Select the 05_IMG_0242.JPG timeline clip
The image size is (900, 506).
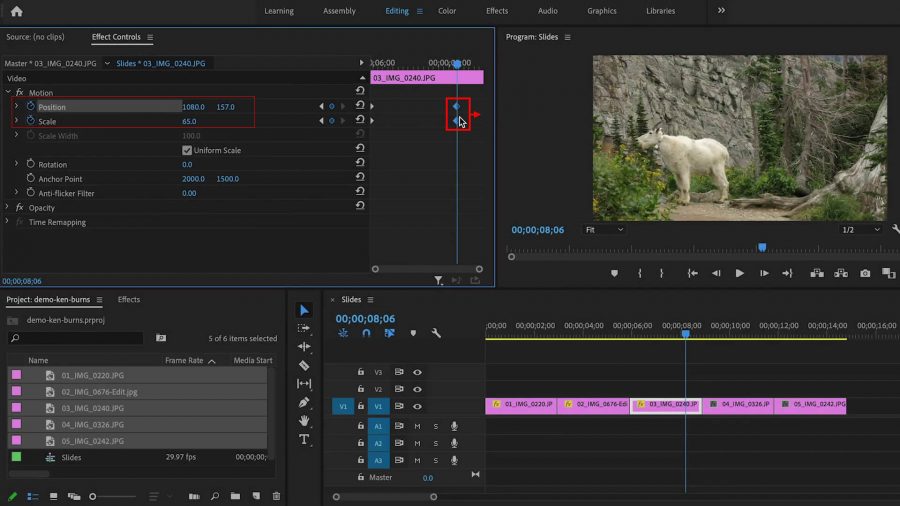coord(810,406)
